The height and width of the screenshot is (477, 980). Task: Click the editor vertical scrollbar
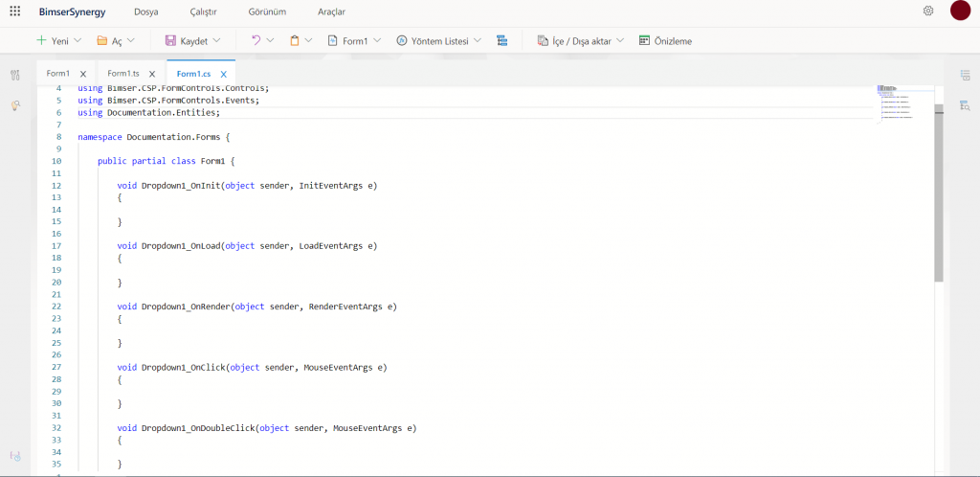(x=939, y=192)
